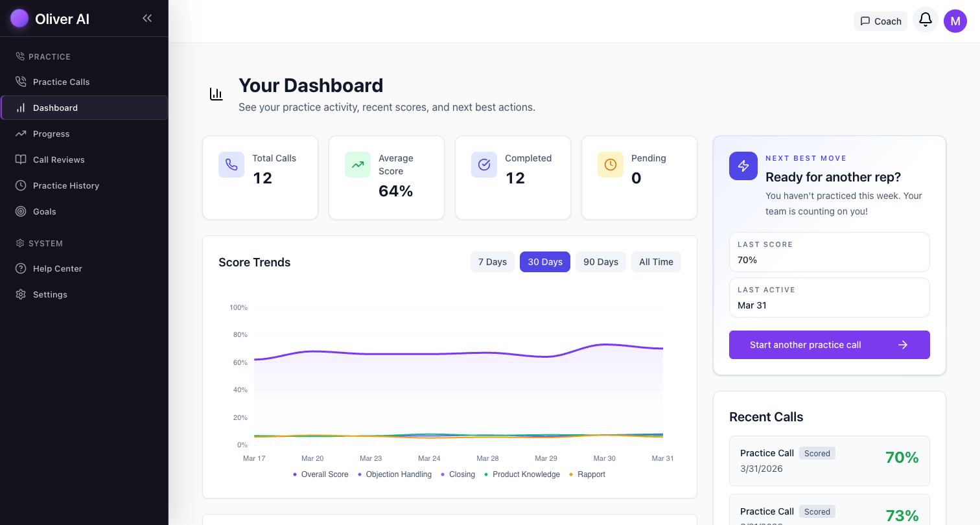Select Dashboard in the sidebar
Viewport: 980px width, 525px height.
(84, 108)
